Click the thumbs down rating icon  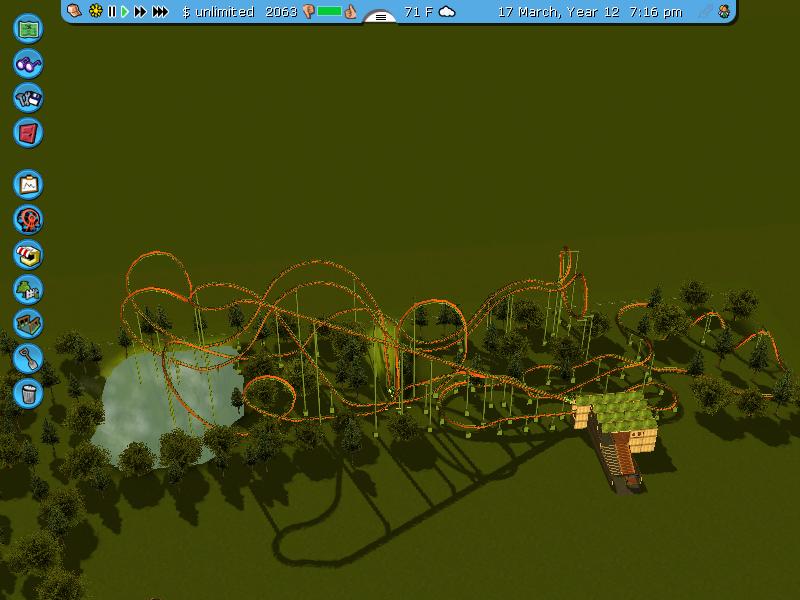pos(308,11)
